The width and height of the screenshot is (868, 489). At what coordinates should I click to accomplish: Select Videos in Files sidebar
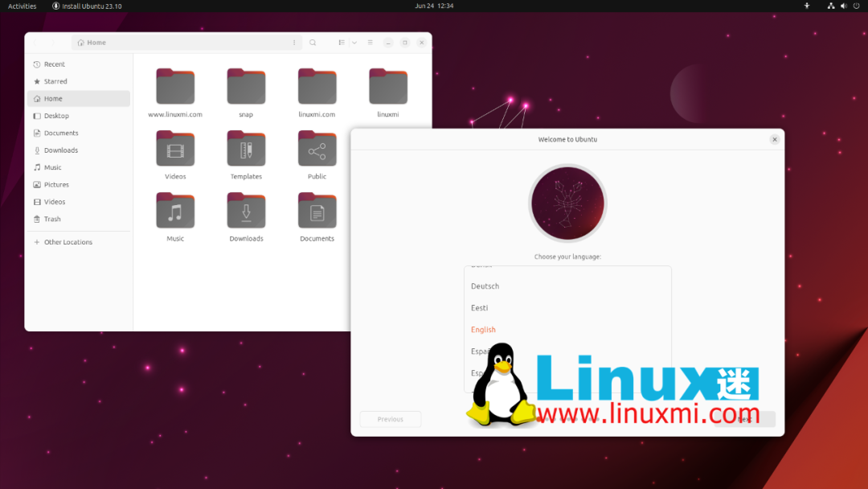pyautogui.click(x=79, y=202)
